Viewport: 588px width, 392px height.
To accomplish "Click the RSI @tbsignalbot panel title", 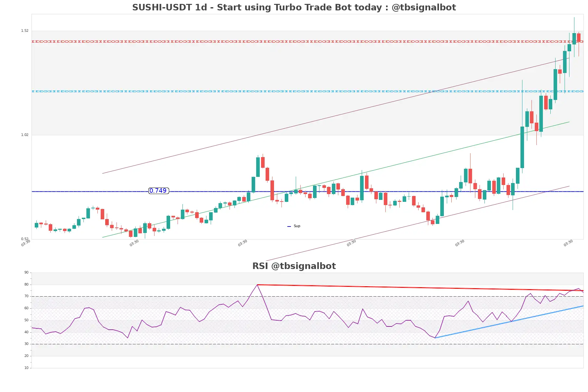I will coord(294,266).
